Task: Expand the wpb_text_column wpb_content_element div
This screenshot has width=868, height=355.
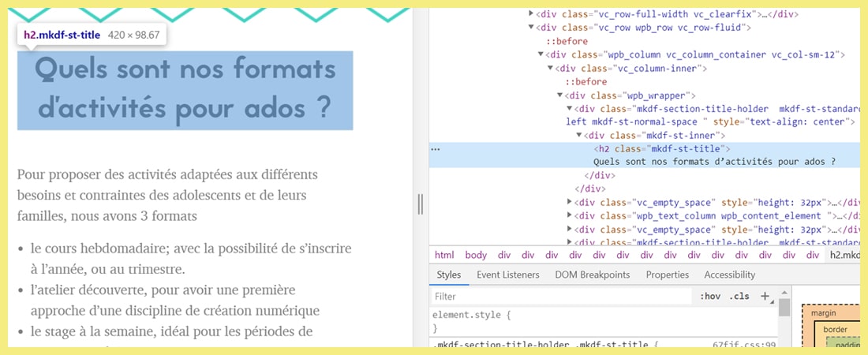Action: [570, 215]
